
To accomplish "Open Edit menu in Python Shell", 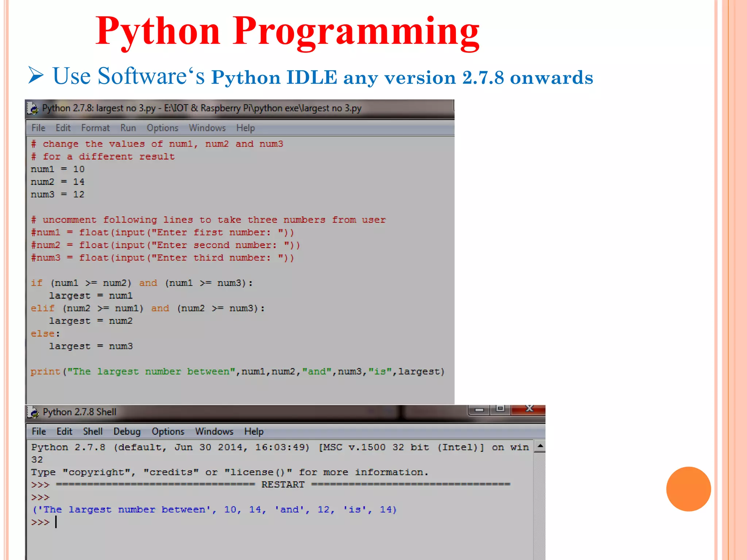I will coord(65,431).
